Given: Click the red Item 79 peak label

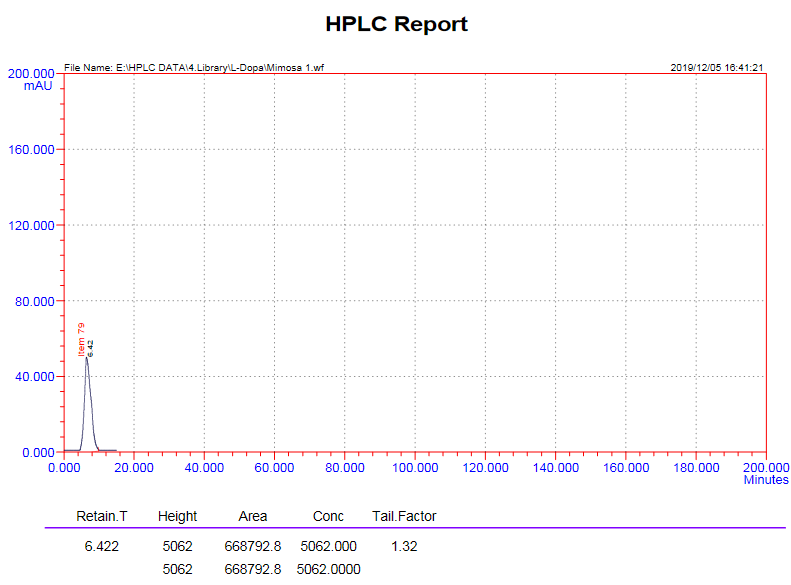Looking at the screenshot, I should (x=81, y=340).
